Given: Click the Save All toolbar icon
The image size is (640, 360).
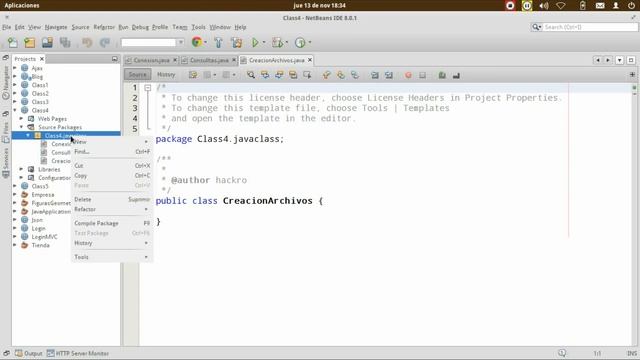Looking at the screenshot, I should point(65,42).
